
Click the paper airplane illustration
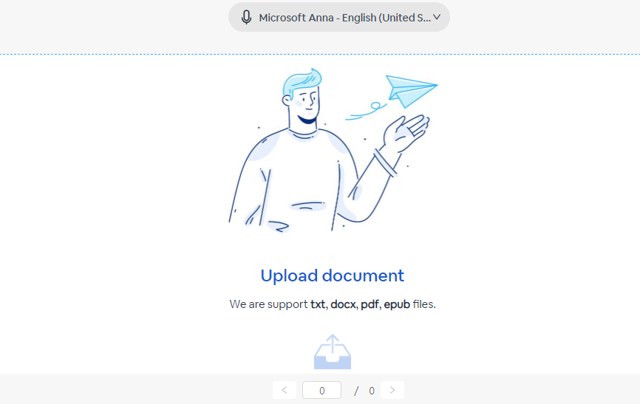pos(411,91)
